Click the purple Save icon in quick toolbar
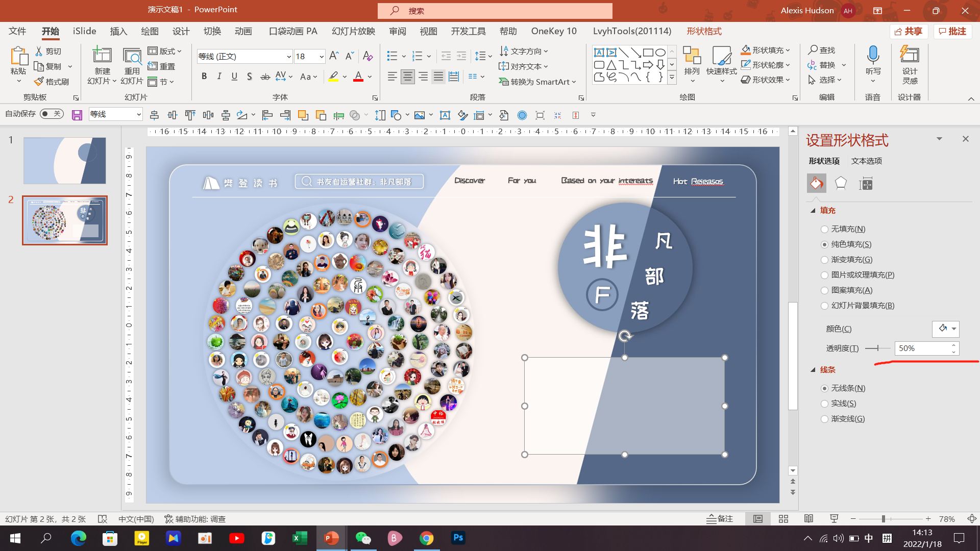980x551 pixels. (77, 115)
